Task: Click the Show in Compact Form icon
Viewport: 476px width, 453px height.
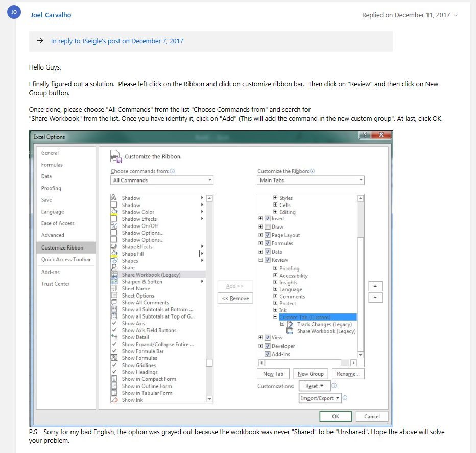Action: pyautogui.click(x=114, y=379)
